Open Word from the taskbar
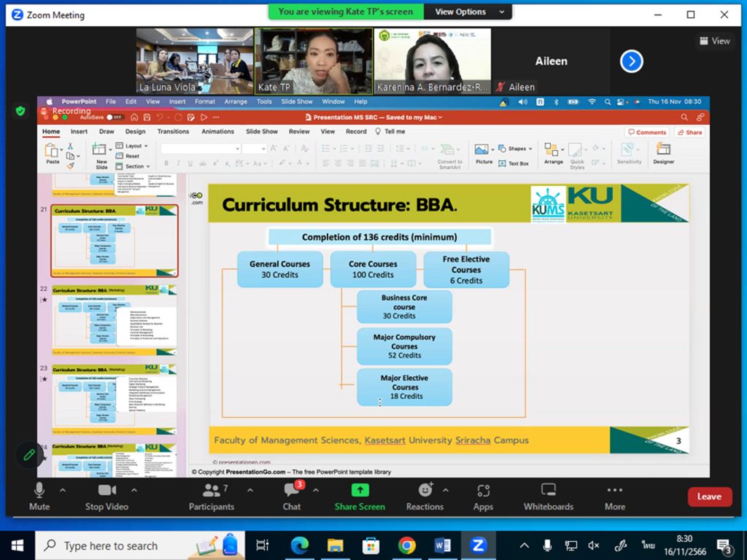 coord(442,545)
